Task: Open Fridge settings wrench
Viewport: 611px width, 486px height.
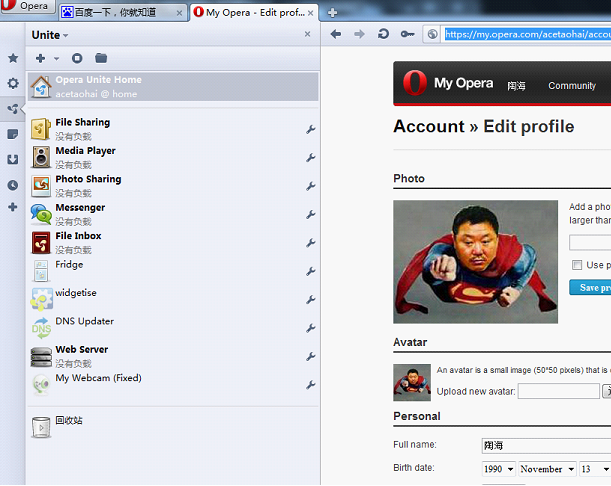Action: (x=311, y=271)
